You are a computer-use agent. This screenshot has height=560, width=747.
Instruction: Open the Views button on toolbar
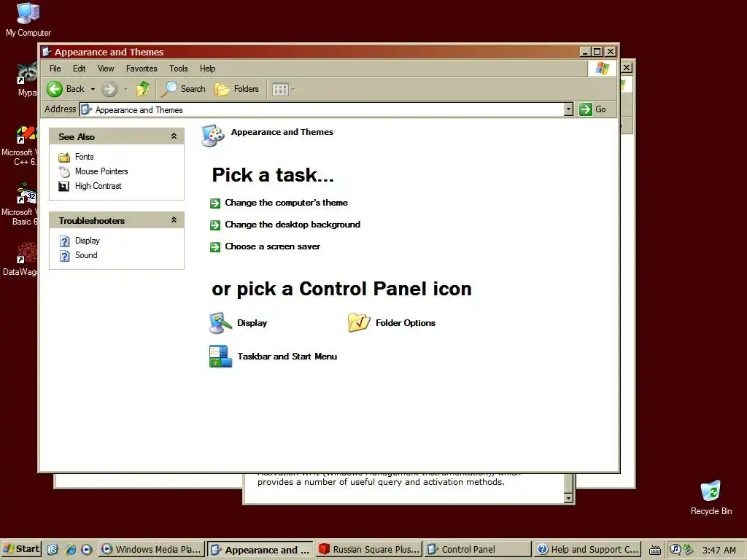click(x=280, y=89)
